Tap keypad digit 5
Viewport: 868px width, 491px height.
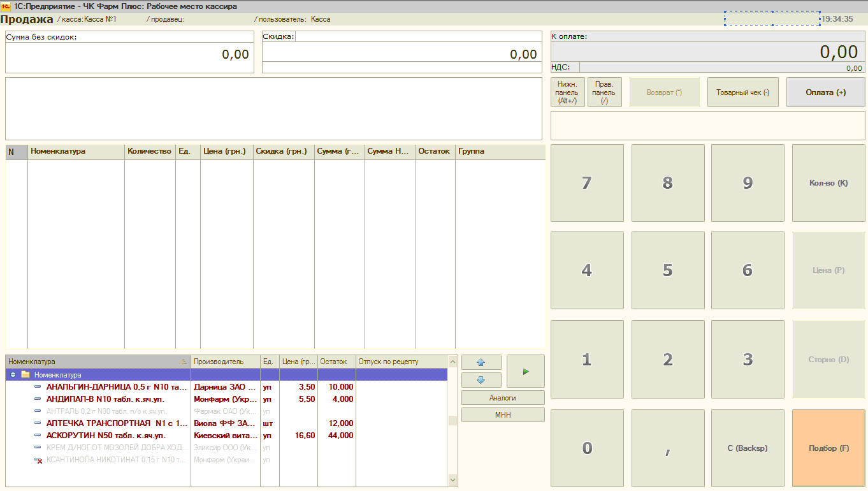click(668, 270)
